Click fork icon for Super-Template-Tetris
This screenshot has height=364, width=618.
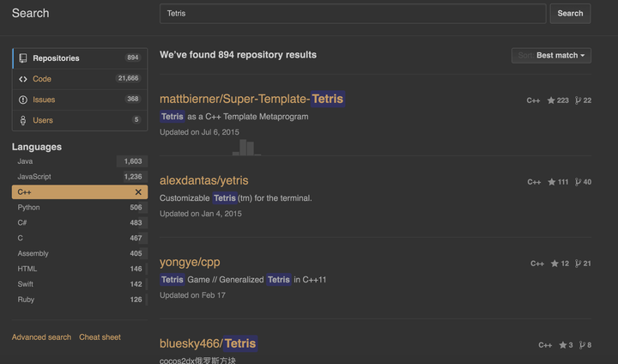(578, 100)
